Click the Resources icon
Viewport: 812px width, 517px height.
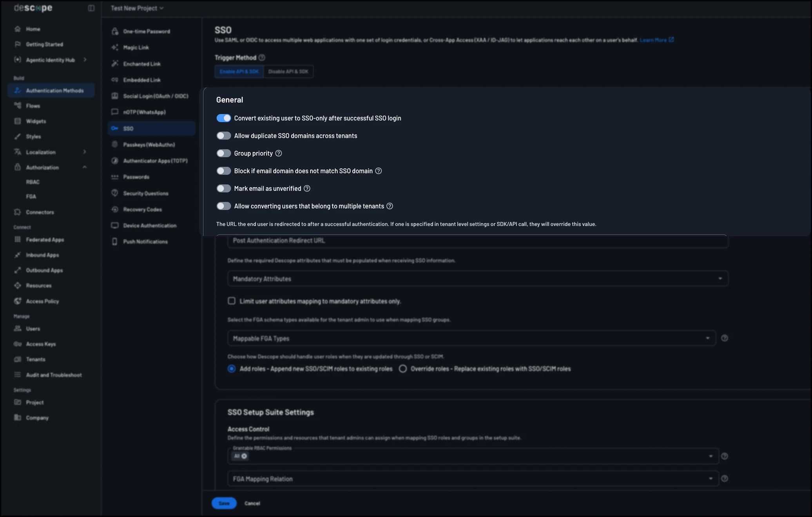tap(17, 286)
